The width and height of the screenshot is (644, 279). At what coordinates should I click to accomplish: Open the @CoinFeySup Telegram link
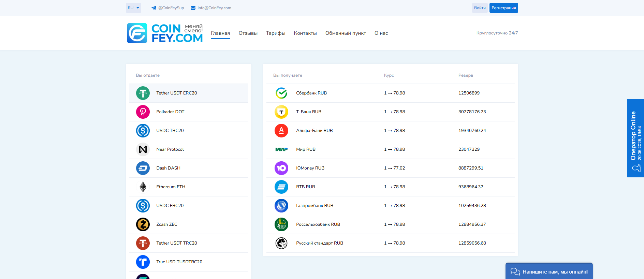171,8
